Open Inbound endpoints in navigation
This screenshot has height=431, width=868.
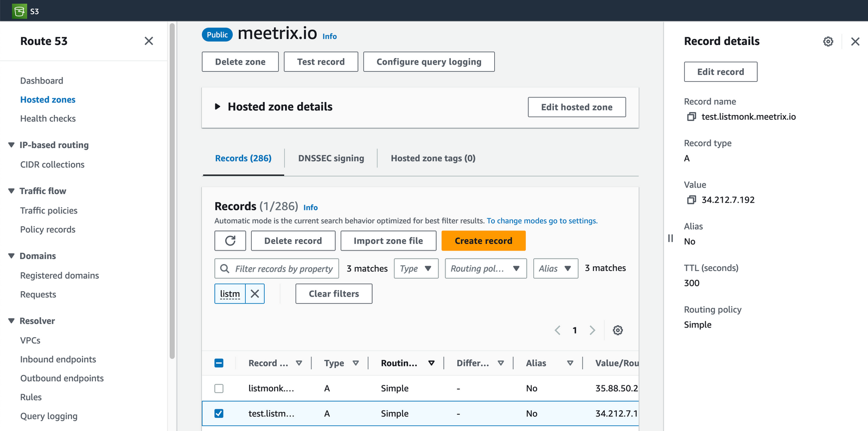pos(58,359)
